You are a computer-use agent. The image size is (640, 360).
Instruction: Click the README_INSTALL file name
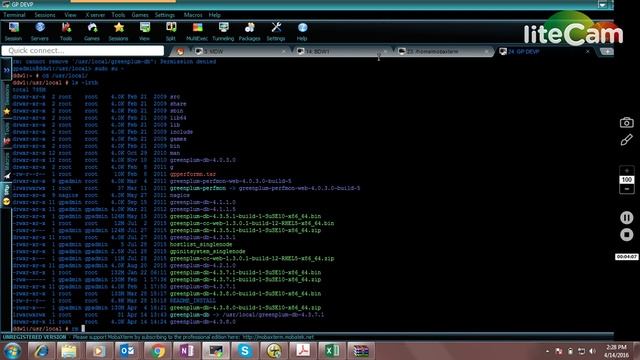pos(193,300)
